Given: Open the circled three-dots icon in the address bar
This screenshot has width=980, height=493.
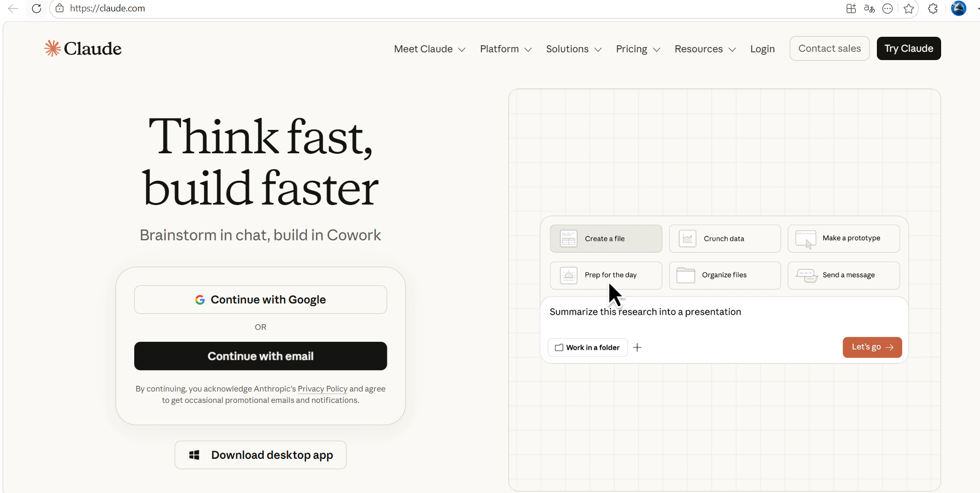Looking at the screenshot, I should [888, 8].
